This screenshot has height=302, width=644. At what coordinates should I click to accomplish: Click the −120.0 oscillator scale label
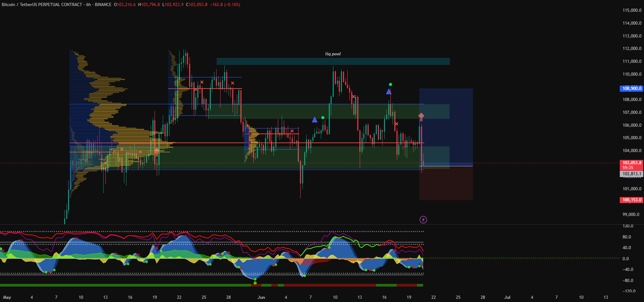click(x=628, y=291)
